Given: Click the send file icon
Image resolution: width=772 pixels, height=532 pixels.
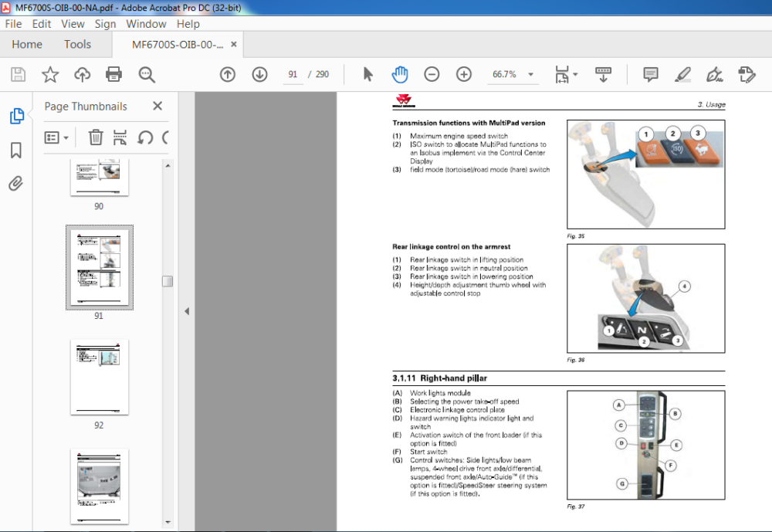Looking at the screenshot, I should tap(747, 74).
